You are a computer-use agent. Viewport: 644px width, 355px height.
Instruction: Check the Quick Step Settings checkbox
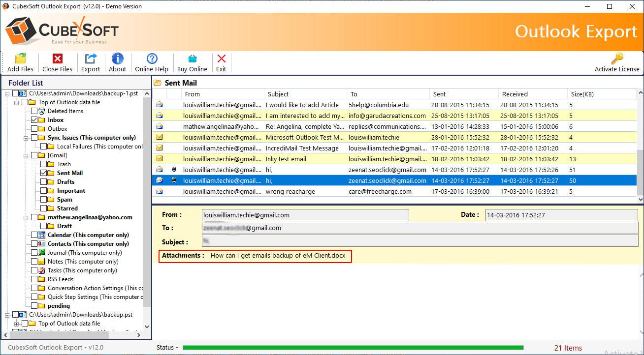34,297
